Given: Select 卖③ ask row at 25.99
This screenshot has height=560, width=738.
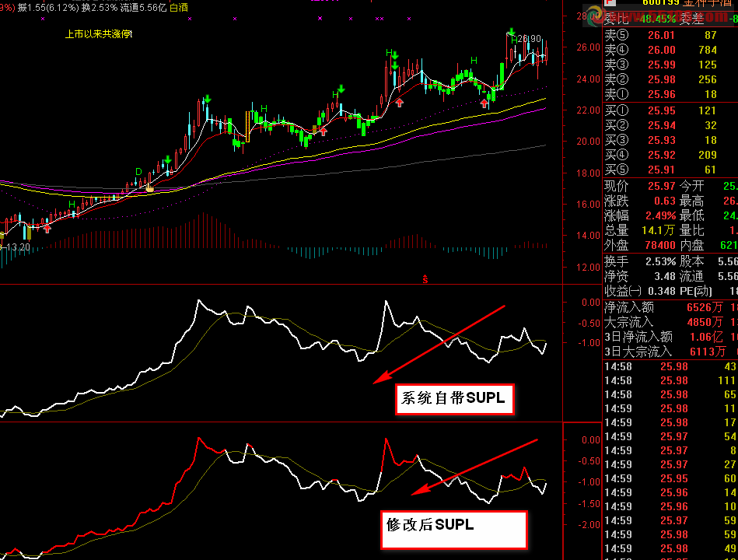Looking at the screenshot, I should point(670,65).
